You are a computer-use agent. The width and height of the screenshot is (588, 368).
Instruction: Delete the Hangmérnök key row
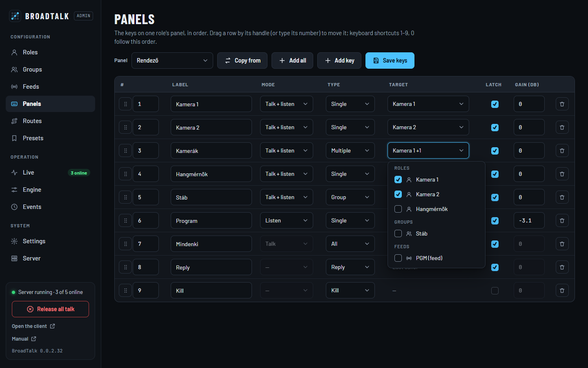click(x=562, y=174)
